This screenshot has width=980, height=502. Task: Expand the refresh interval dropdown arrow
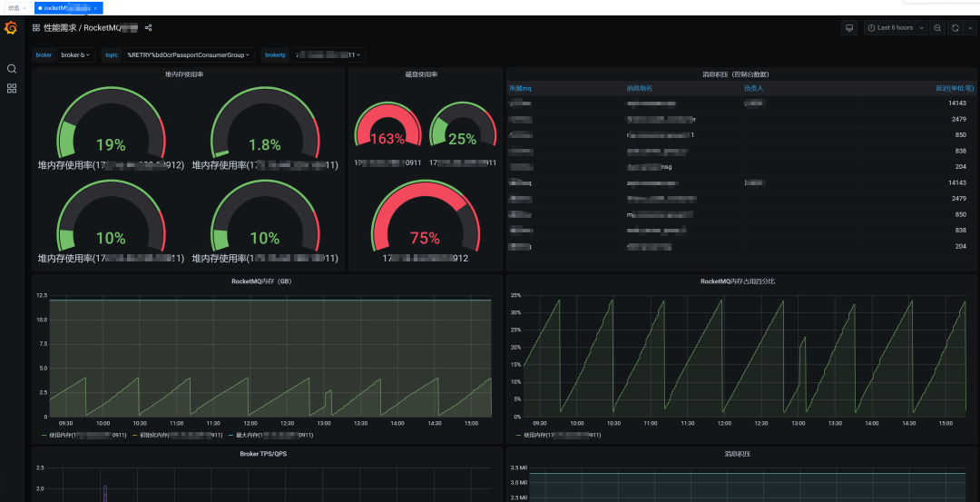[x=970, y=27]
